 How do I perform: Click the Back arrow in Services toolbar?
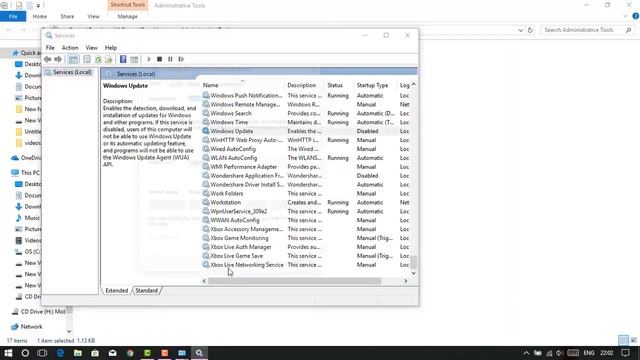[48, 59]
